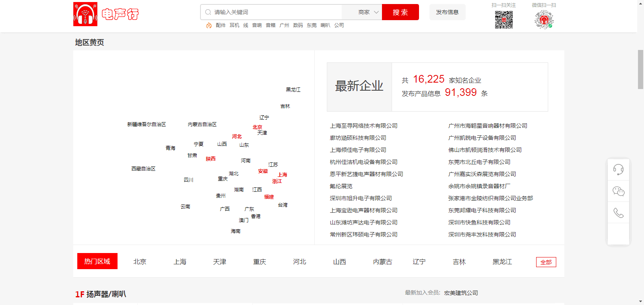Click the hot keywords flame icon
Viewport: 644px width, 305px height.
tap(208, 25)
